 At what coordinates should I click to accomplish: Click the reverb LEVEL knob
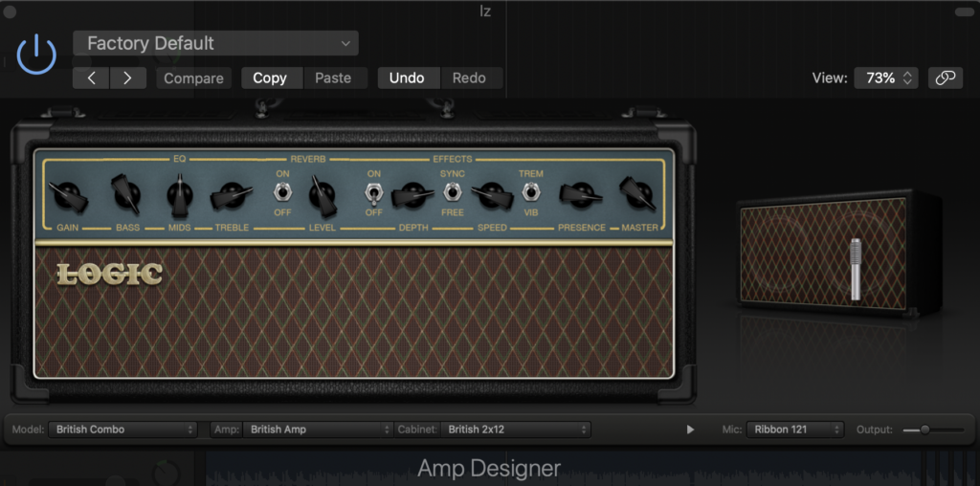pos(323,195)
